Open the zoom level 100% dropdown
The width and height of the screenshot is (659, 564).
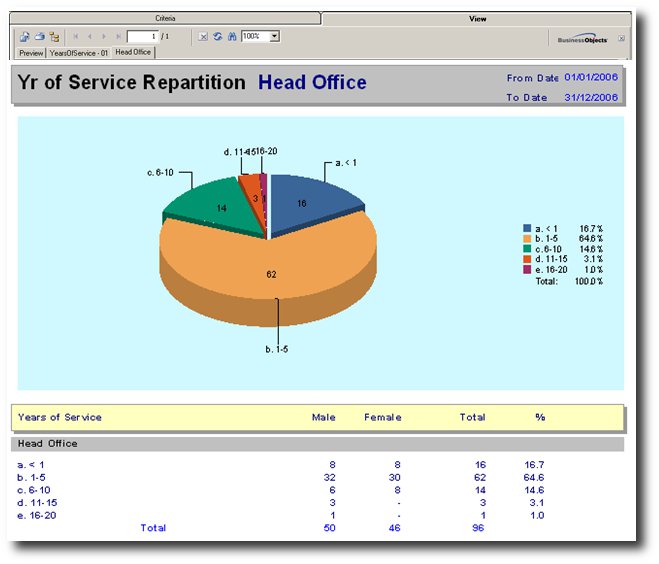point(275,36)
